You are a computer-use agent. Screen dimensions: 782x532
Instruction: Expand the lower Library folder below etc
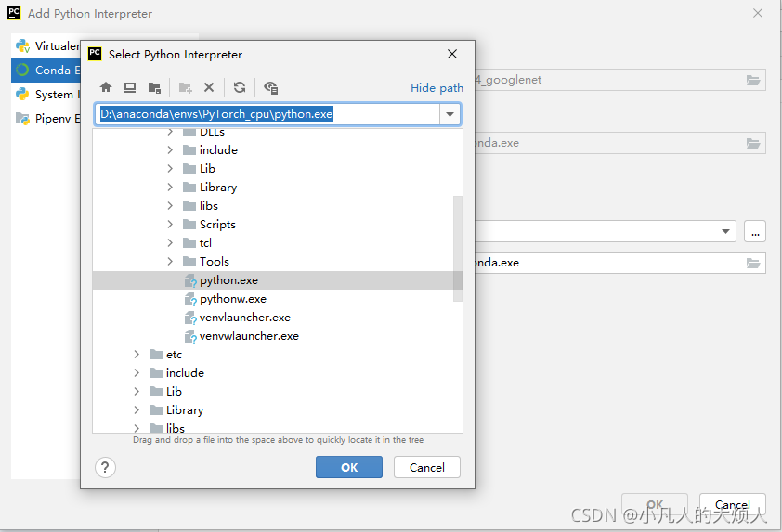click(x=137, y=409)
